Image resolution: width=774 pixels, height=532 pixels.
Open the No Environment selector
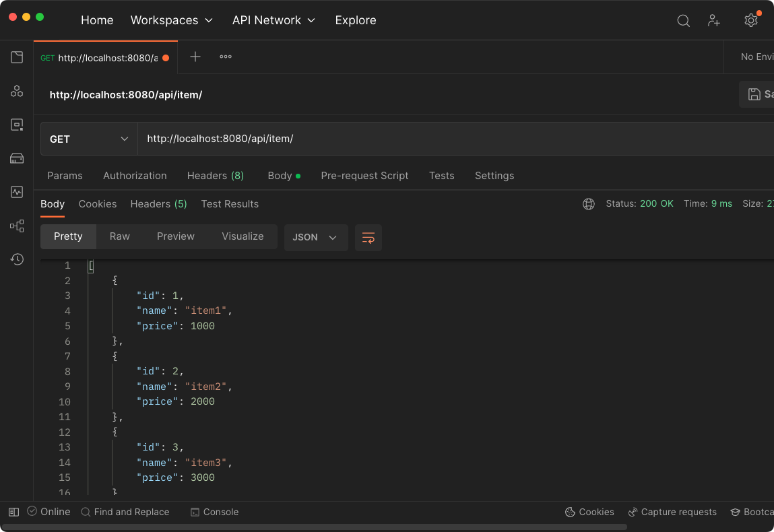[x=756, y=57]
